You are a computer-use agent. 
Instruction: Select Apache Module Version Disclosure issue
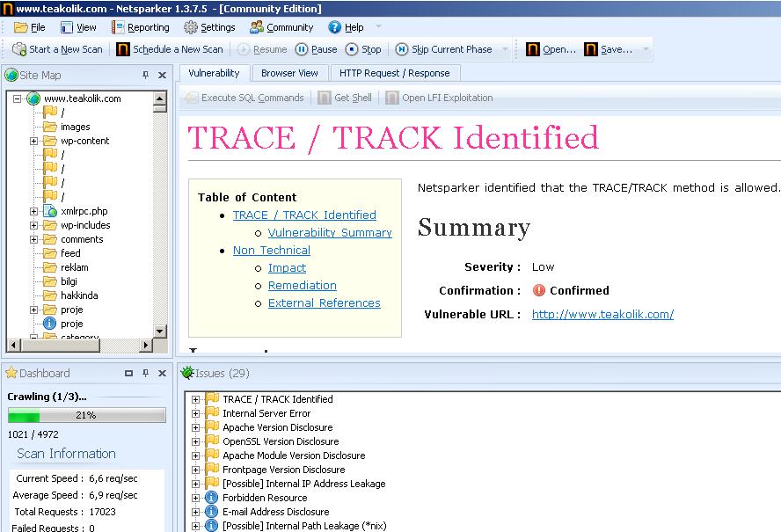click(x=294, y=455)
